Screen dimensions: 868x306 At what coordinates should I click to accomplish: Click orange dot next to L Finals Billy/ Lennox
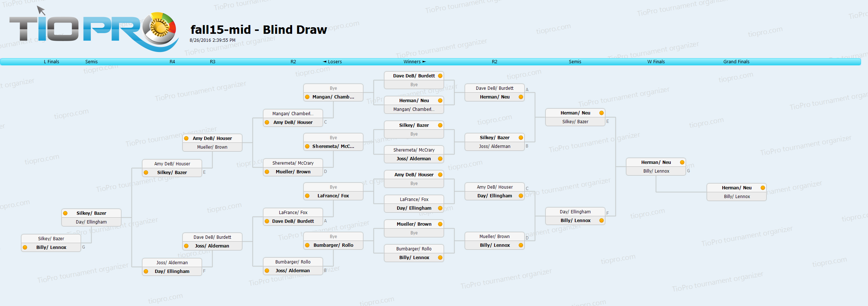click(25, 247)
